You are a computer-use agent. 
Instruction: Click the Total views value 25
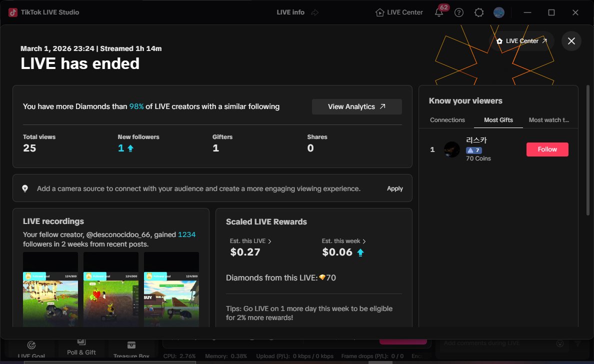point(29,148)
